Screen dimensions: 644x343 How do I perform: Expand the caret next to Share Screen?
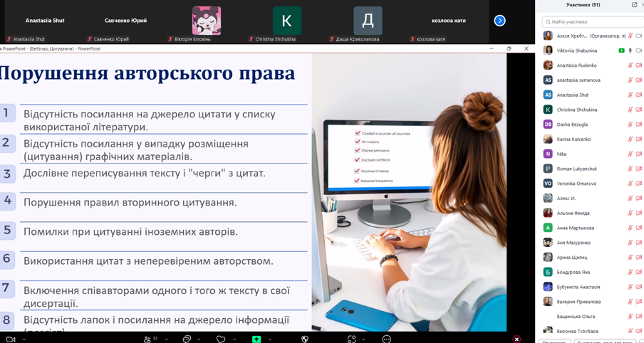pos(270,339)
